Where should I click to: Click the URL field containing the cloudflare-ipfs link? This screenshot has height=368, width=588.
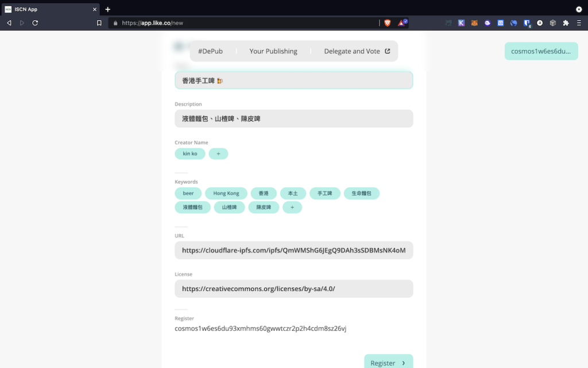pos(293,250)
